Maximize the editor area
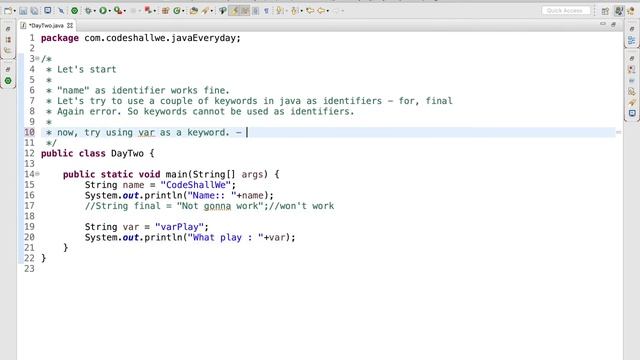640x360 pixels. (613, 24)
